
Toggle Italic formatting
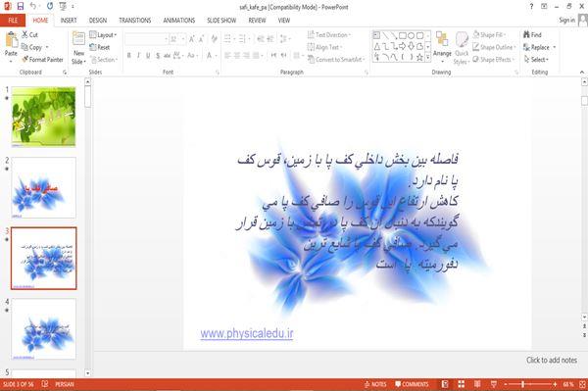tap(138, 56)
